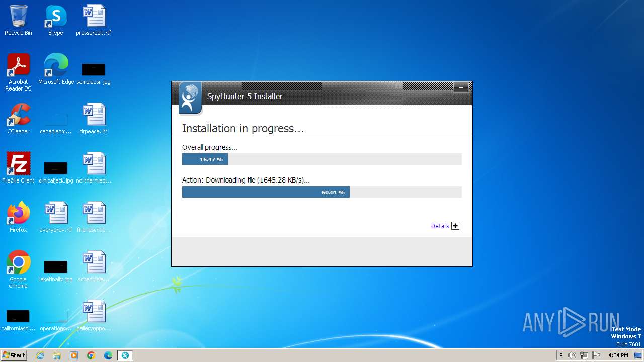
Task: Select the drpeace.rtf document icon
Action: pos(94,119)
